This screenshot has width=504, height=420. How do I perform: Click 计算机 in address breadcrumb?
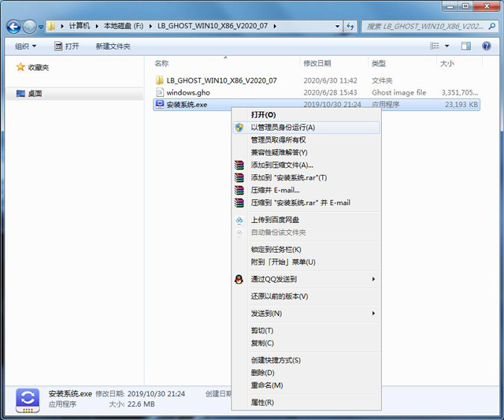pyautogui.click(x=80, y=26)
